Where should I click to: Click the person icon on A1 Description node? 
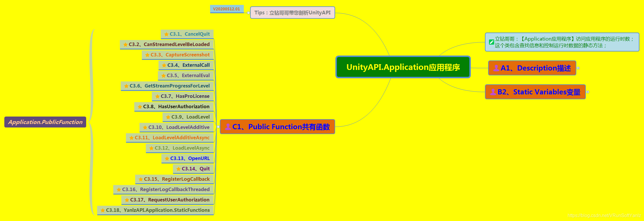click(496, 68)
